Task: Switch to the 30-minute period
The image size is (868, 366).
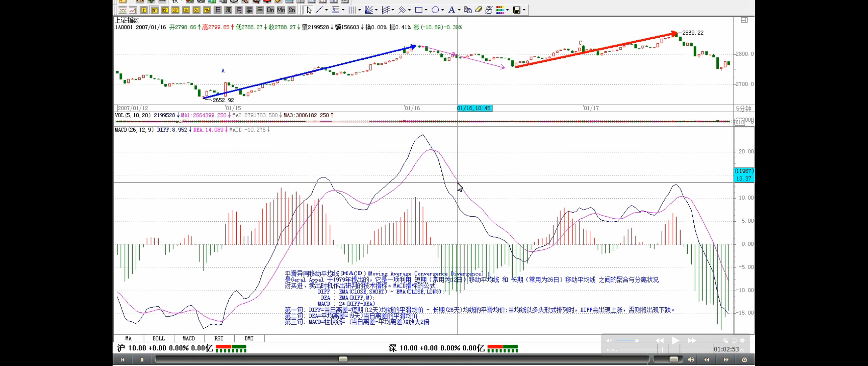Action: (x=175, y=10)
